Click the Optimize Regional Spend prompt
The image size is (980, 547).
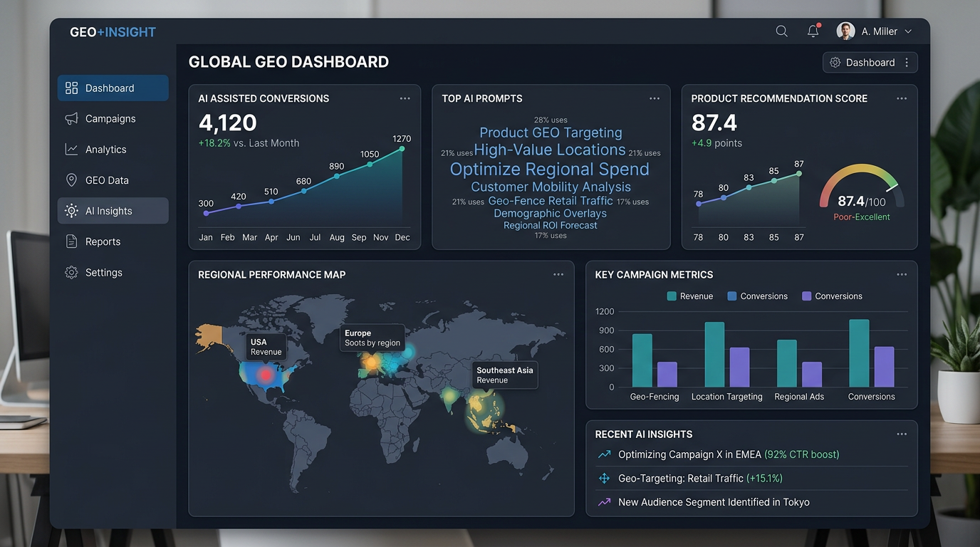[x=549, y=170]
